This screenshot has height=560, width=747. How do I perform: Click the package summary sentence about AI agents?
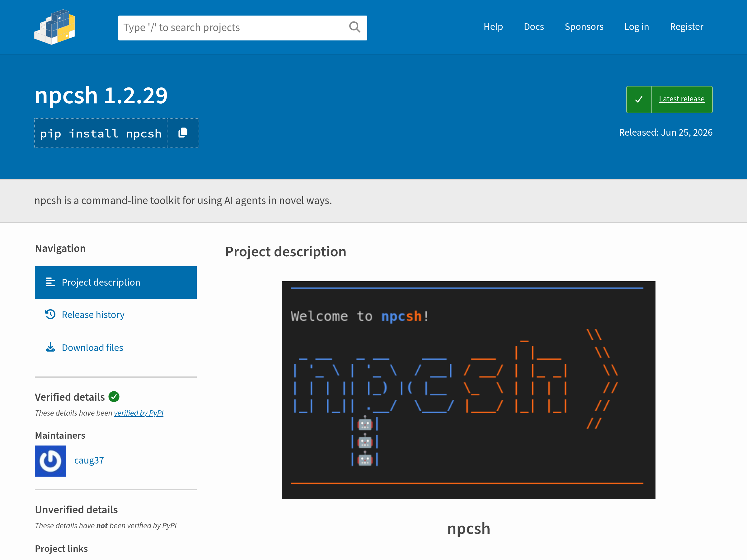click(183, 200)
